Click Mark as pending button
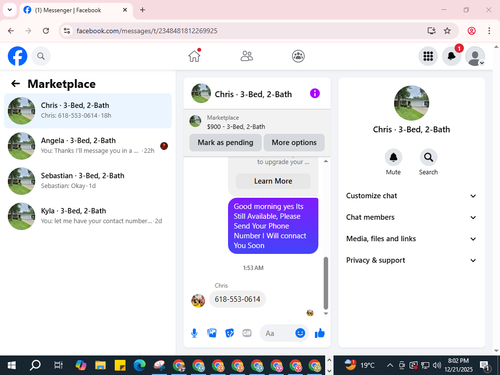 [225, 143]
